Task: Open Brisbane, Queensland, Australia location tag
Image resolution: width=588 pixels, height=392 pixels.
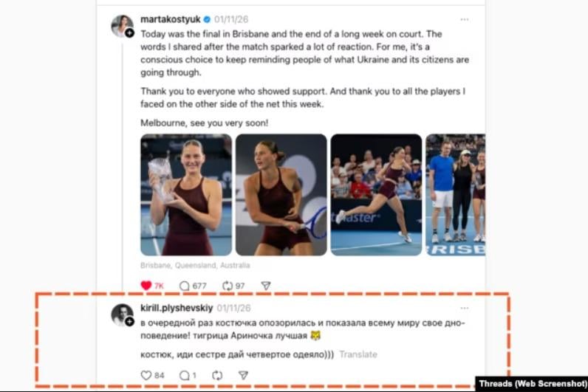Action: (x=195, y=265)
